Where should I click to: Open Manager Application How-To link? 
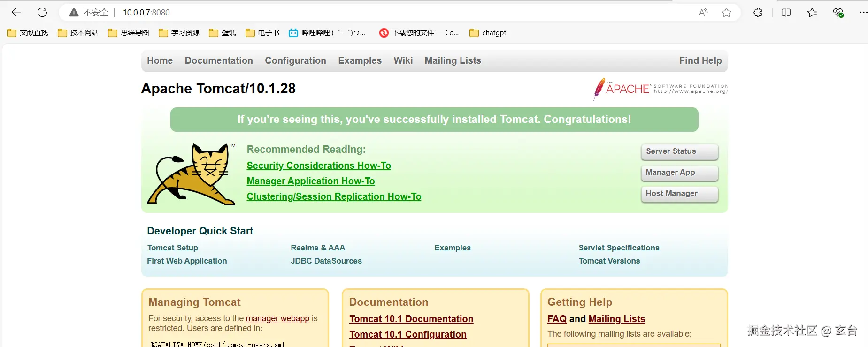pos(311,181)
